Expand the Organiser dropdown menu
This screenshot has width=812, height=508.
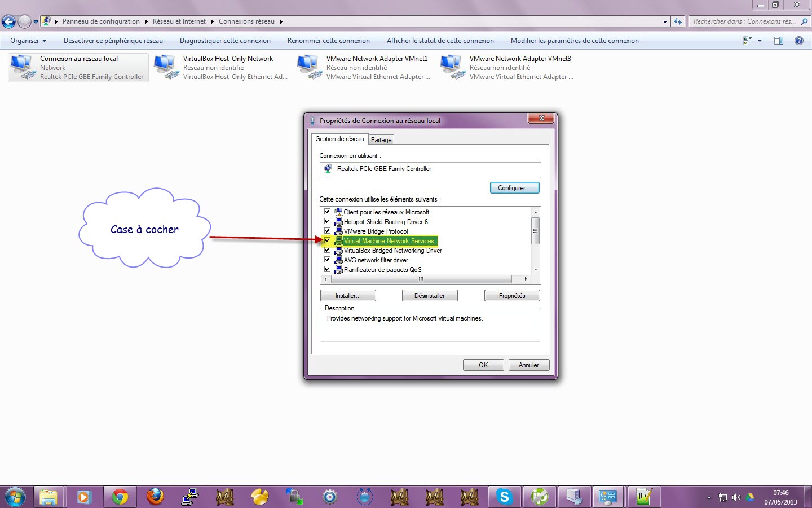point(28,41)
